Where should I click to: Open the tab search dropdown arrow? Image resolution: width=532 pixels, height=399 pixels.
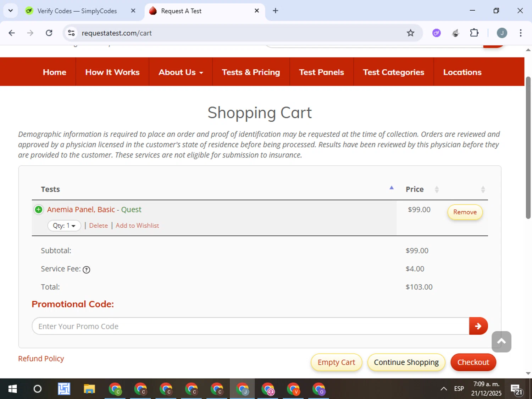[x=11, y=11]
